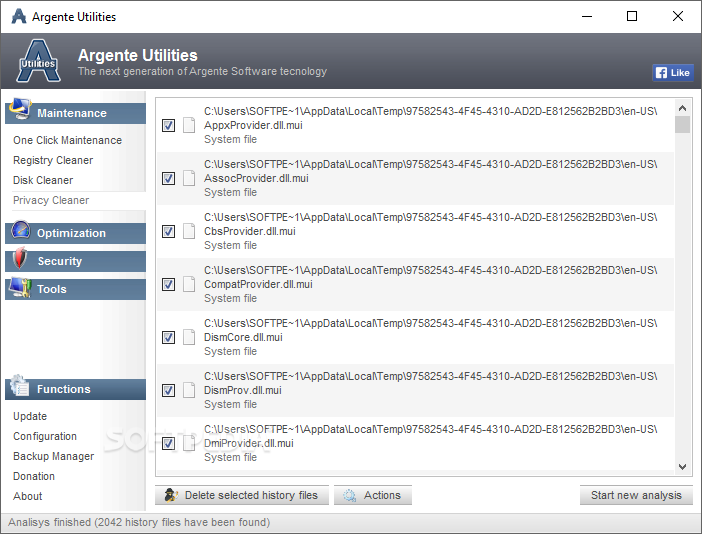Select the AppxProvider.dll.mui file name
The height and width of the screenshot is (534, 702).
point(253,125)
